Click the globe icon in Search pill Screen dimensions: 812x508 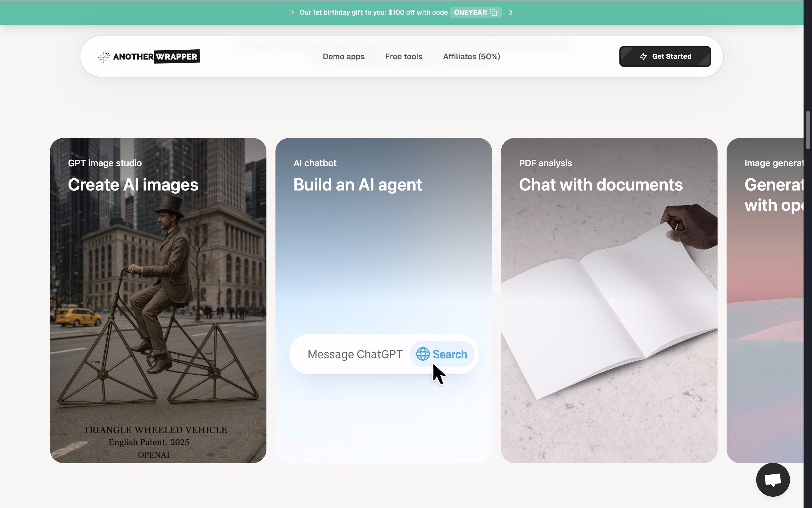[x=423, y=354]
